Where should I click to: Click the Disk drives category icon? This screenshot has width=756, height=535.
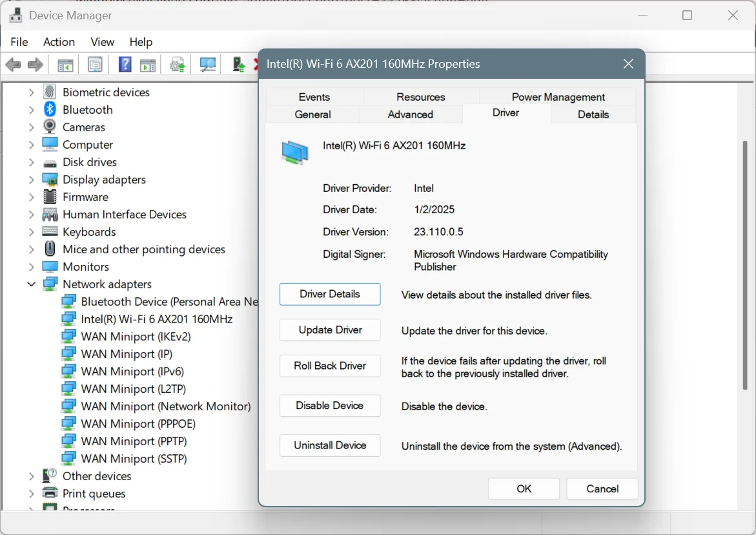50,163
